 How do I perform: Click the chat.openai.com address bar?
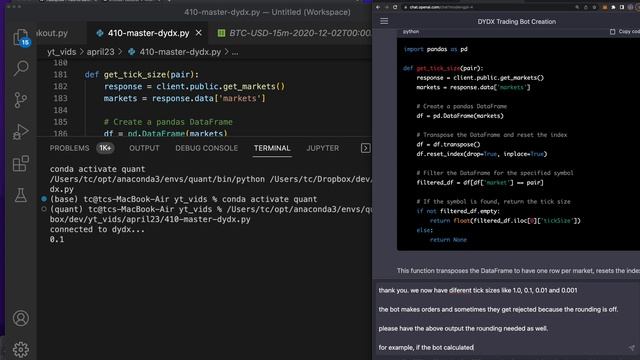486,7
